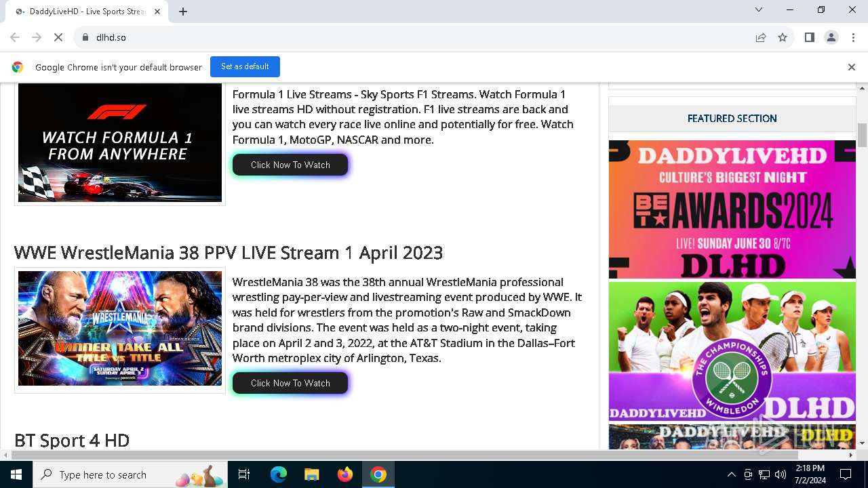Click the FEATURED SECTION header
Viewport: 868px width, 488px height.
click(x=732, y=119)
